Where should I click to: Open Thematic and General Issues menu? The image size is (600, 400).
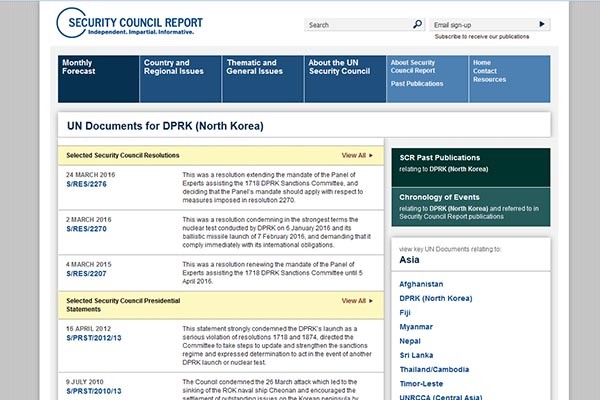coord(263,79)
